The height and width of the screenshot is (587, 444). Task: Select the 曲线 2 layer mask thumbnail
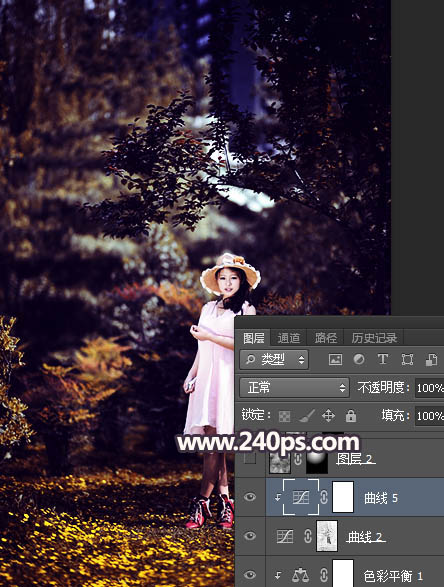pyautogui.click(x=327, y=536)
